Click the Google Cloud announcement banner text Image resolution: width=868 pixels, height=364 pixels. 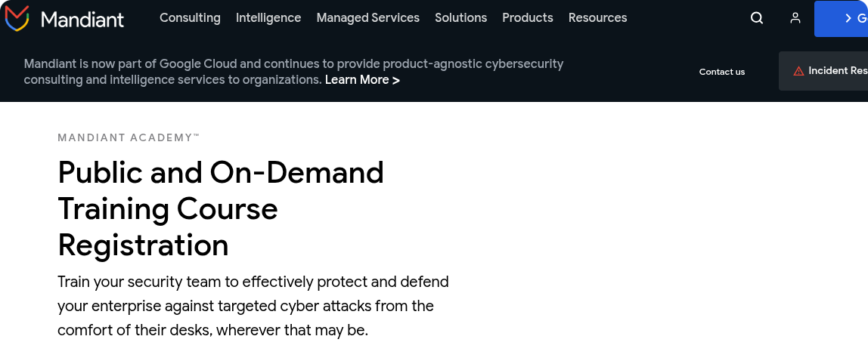coord(293,64)
